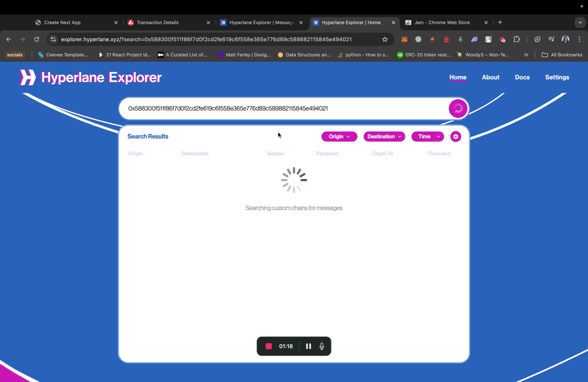The image size is (588, 382).
Task: Switch to Hyperlane Explorer Message tab
Action: click(261, 23)
